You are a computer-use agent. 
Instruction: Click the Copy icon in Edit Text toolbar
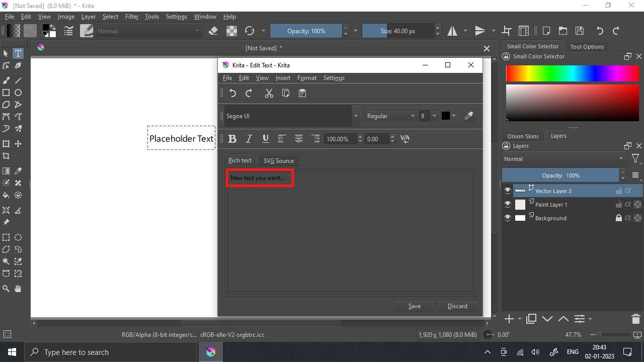tap(285, 93)
